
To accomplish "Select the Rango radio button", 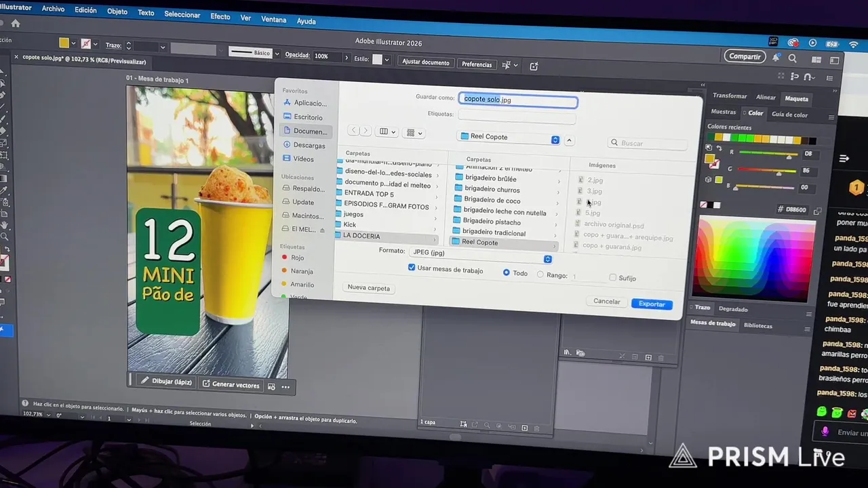I will point(540,275).
